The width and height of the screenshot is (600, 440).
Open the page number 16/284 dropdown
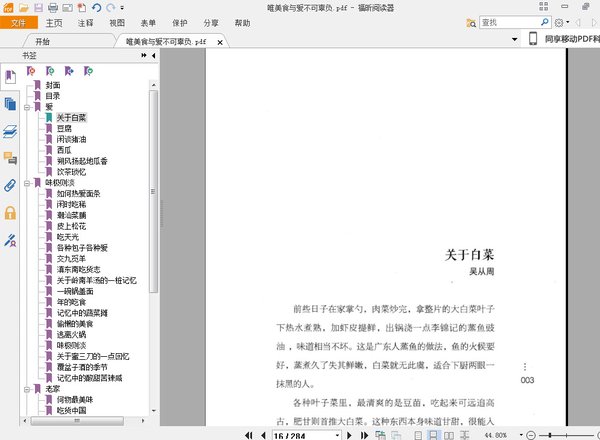(337, 435)
